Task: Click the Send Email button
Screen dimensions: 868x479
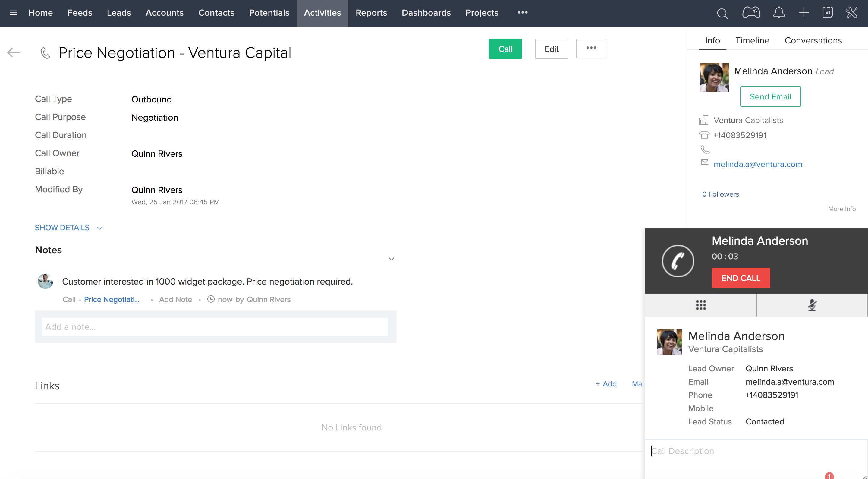Action: pos(770,96)
